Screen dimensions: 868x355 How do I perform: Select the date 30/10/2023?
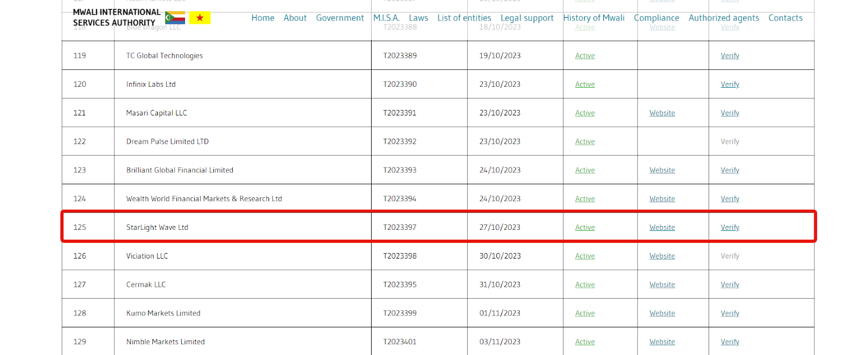(500, 256)
